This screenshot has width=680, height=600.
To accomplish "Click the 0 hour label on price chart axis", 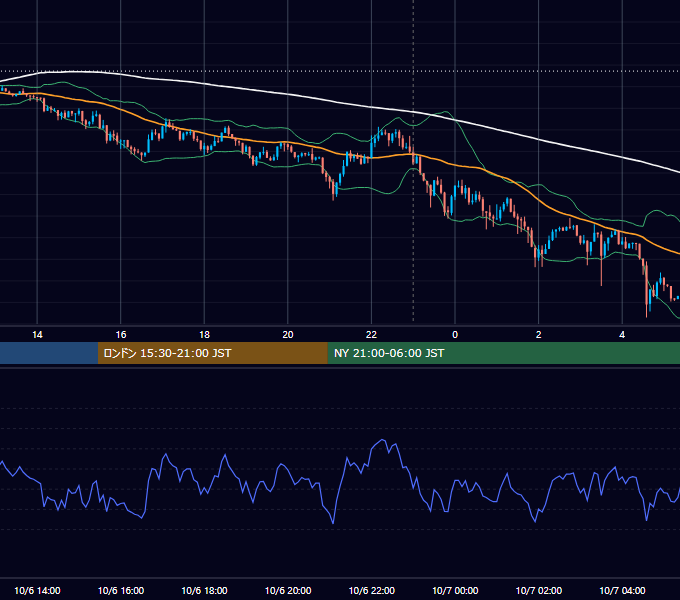I will tap(455, 335).
